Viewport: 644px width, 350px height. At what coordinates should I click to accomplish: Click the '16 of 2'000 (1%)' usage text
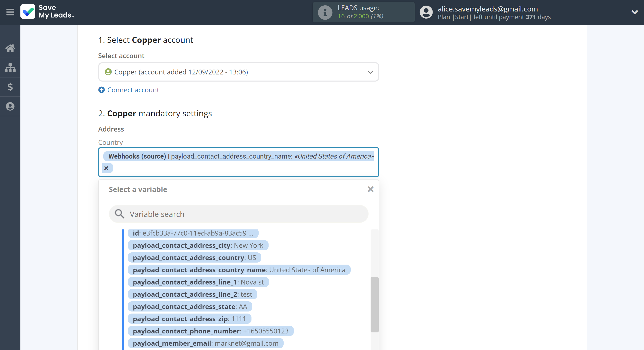(x=360, y=16)
